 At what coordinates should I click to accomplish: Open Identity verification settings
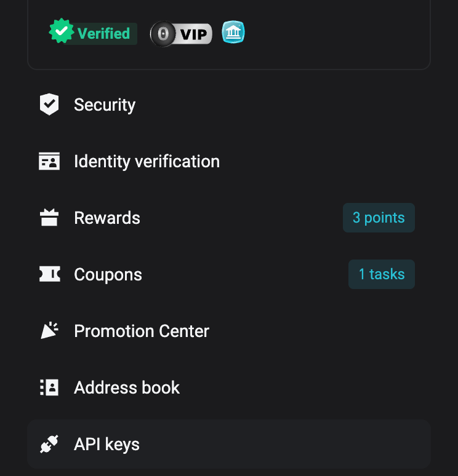pos(147,162)
